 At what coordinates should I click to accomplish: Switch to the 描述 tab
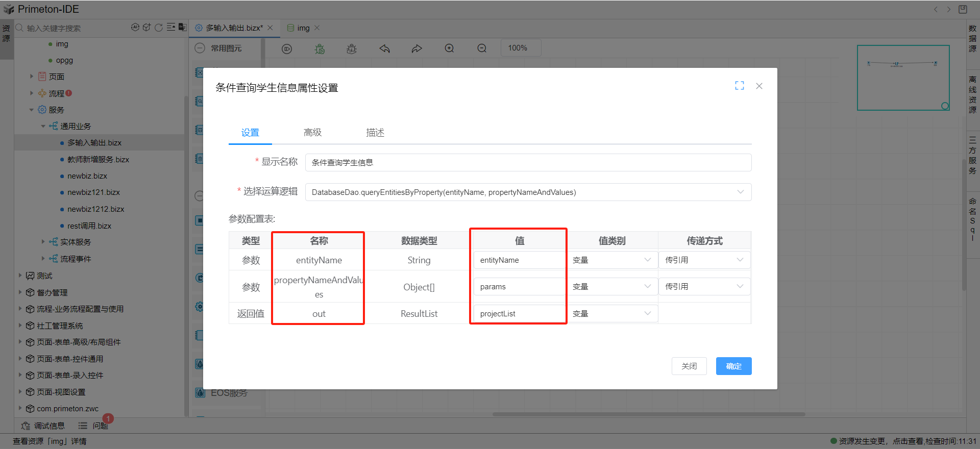coord(375,133)
